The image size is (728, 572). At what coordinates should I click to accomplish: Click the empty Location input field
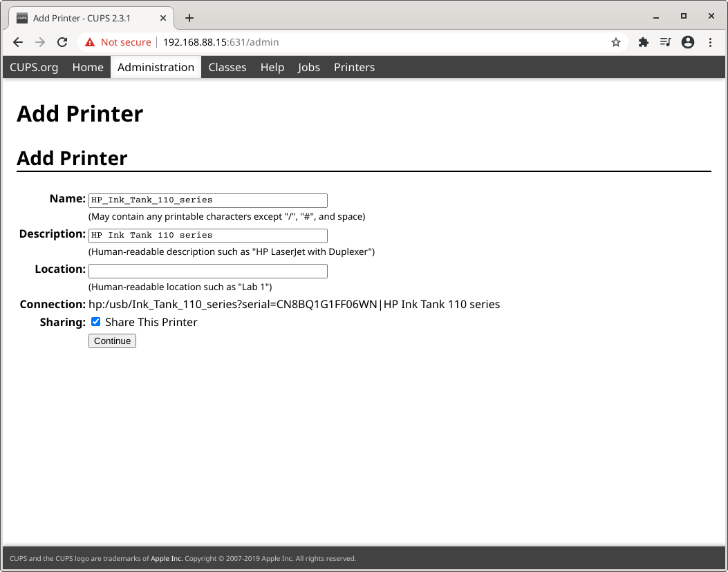click(208, 271)
